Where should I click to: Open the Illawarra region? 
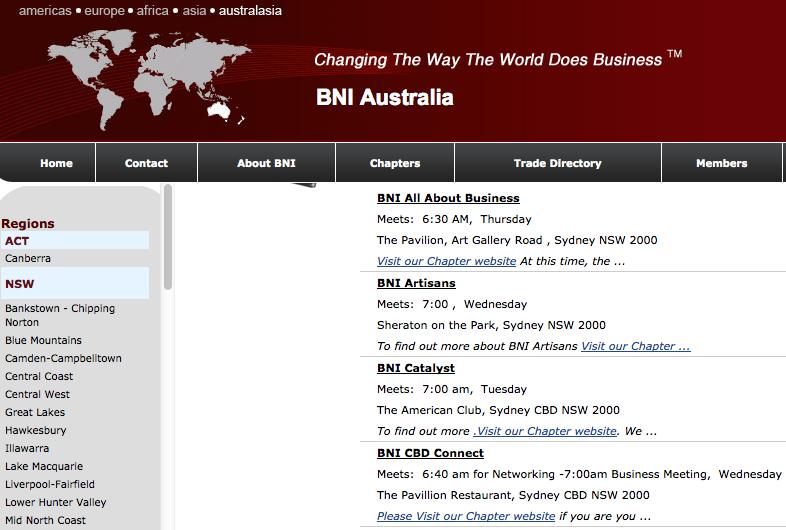[x=27, y=448]
